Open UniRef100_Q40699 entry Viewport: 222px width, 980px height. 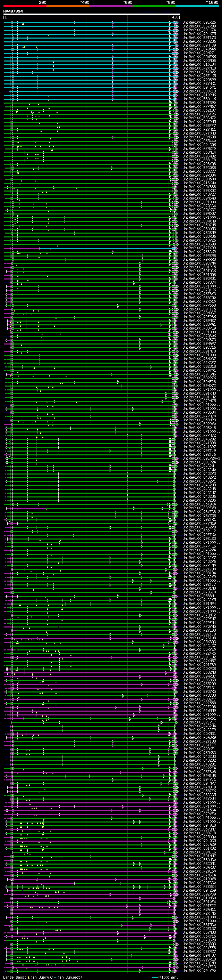(x=199, y=244)
